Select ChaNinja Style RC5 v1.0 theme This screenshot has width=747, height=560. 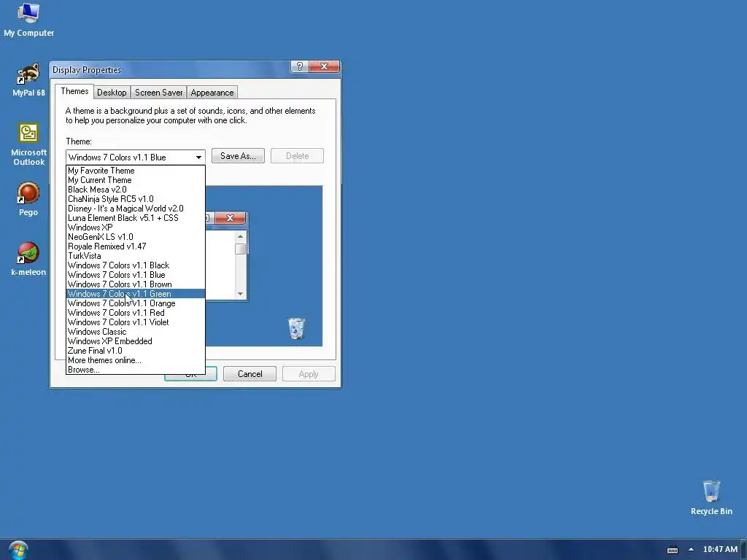coord(135,199)
